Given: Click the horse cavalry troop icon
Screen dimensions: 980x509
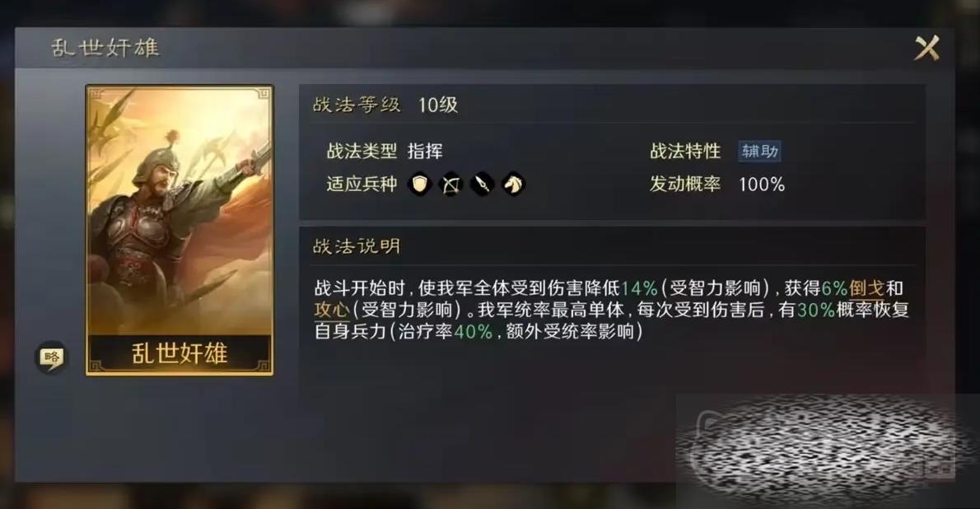Looking at the screenshot, I should pos(513,184).
